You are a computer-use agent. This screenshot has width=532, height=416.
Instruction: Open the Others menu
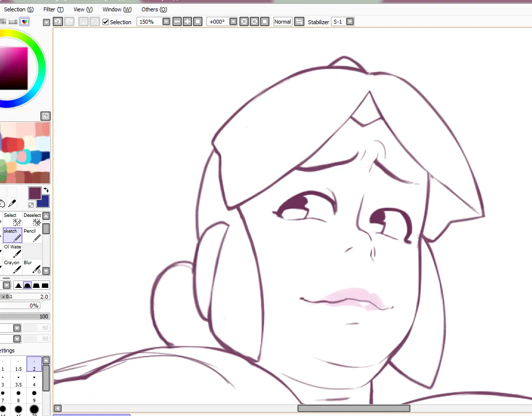coord(154,9)
